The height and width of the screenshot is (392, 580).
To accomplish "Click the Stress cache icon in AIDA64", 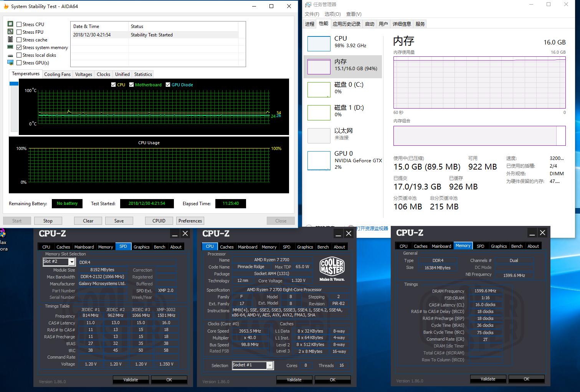I will tap(10, 40).
